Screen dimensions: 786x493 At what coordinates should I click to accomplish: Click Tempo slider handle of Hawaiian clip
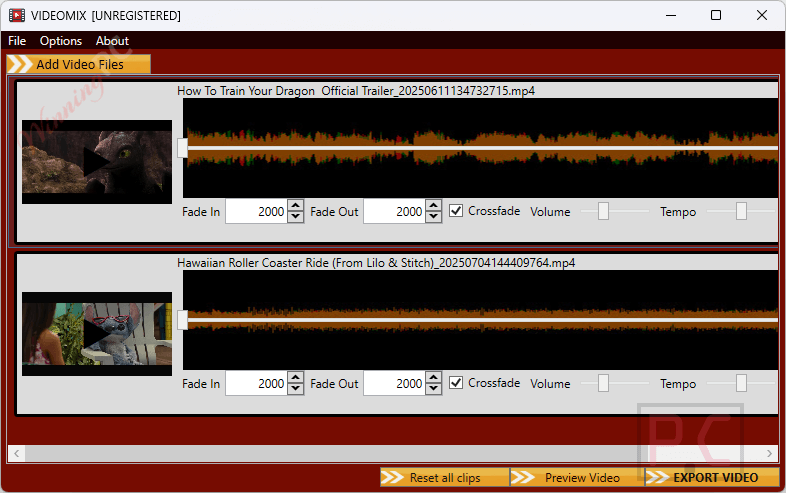pos(741,383)
